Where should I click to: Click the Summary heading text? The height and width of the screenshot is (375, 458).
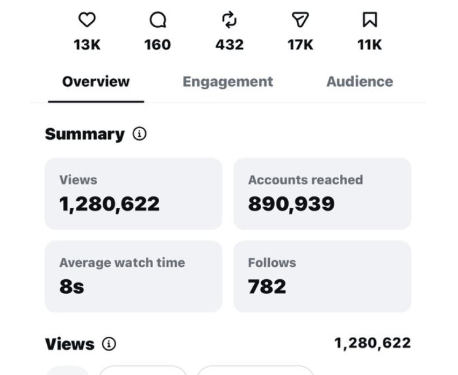click(85, 134)
